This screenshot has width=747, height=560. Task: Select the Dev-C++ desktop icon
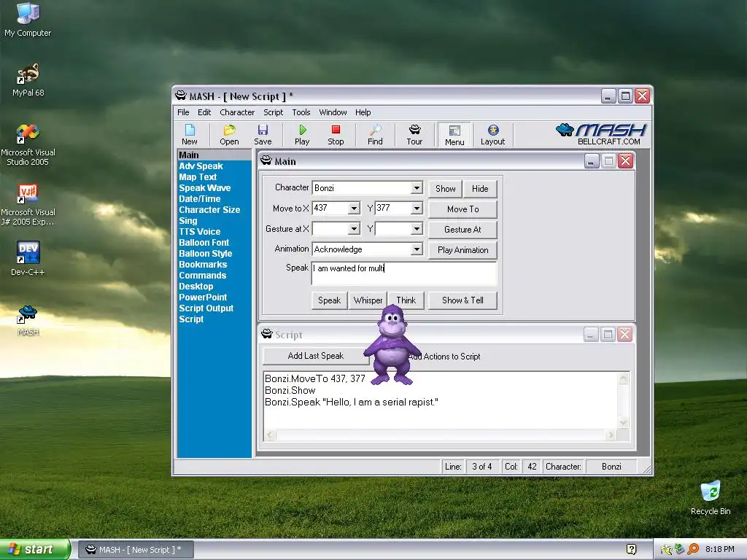[28, 259]
